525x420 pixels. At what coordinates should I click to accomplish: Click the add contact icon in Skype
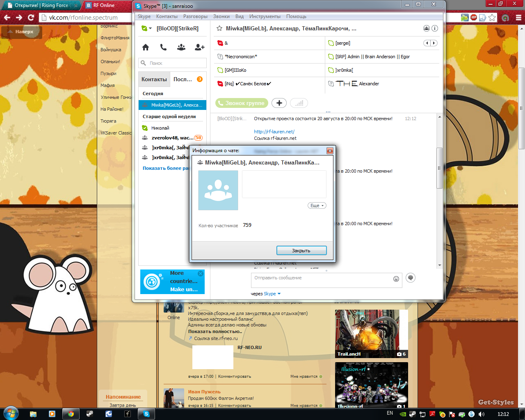click(x=200, y=47)
